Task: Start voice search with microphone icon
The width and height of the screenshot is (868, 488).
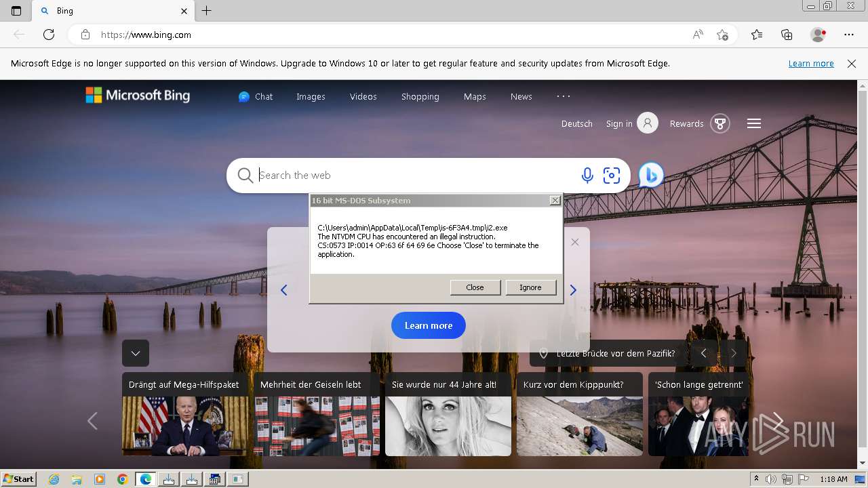Action: (587, 176)
